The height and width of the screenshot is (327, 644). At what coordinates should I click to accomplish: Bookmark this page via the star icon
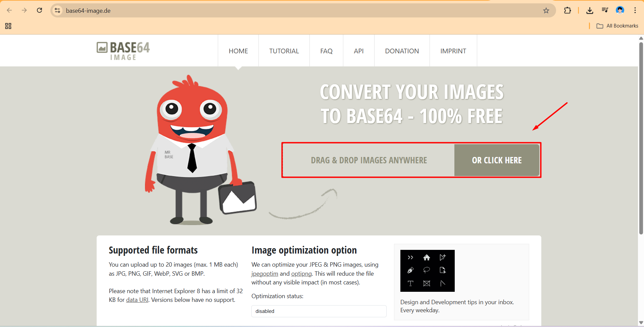(x=546, y=10)
